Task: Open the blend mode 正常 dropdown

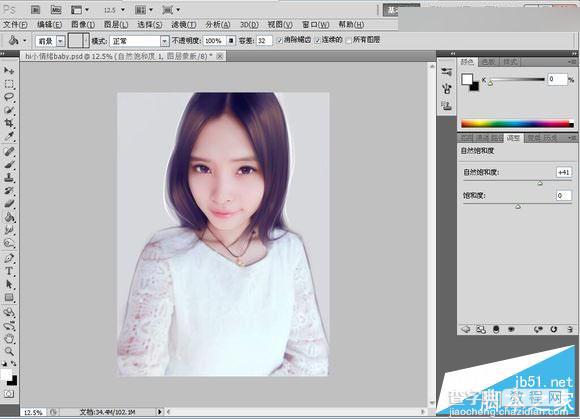Action: [x=165, y=41]
